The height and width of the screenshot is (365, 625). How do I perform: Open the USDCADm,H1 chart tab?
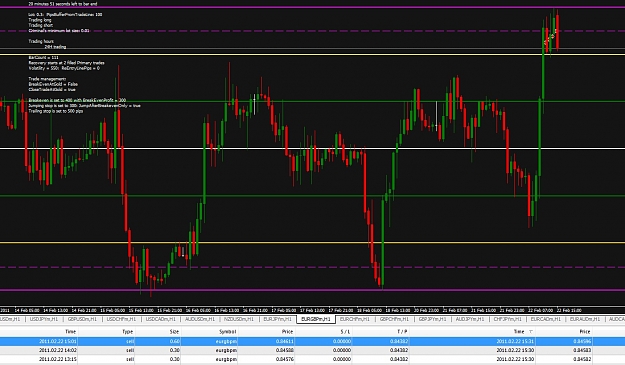point(160,319)
